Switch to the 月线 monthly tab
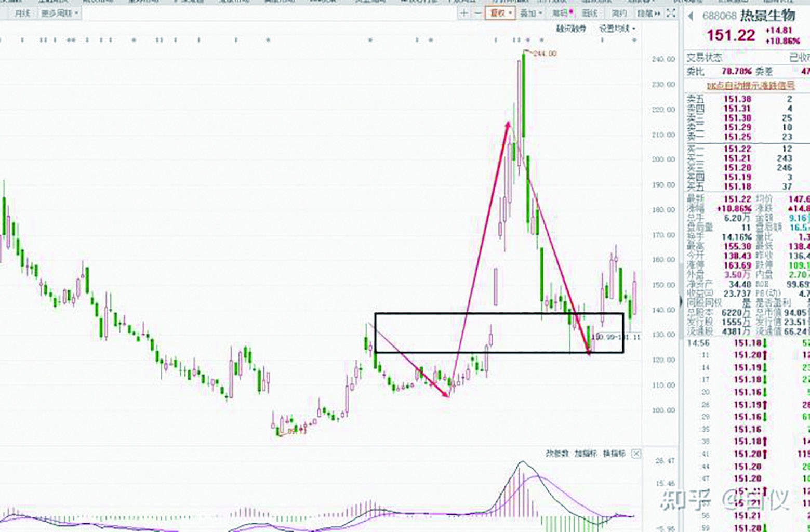Viewport: 810px width, 532px height. point(22,13)
